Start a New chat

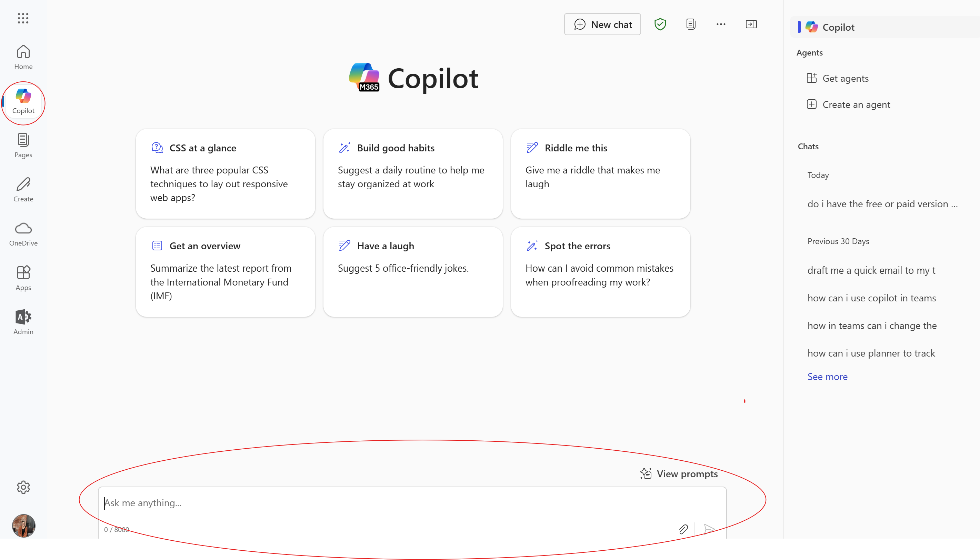click(602, 24)
